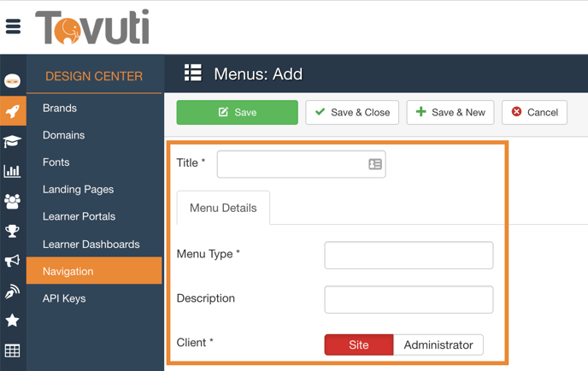The height and width of the screenshot is (371, 588).
Task: Open Learner Portals menu item
Action: coord(79,216)
